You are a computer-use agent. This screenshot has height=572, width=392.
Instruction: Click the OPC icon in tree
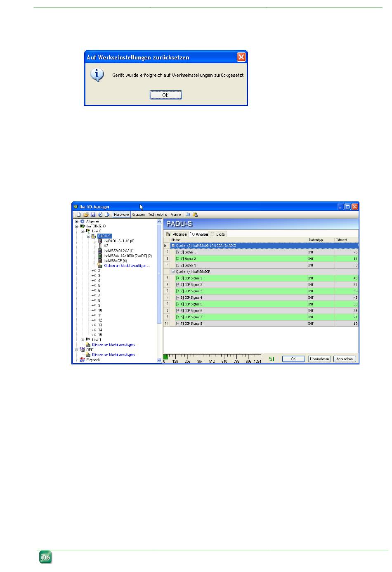[x=82, y=350]
